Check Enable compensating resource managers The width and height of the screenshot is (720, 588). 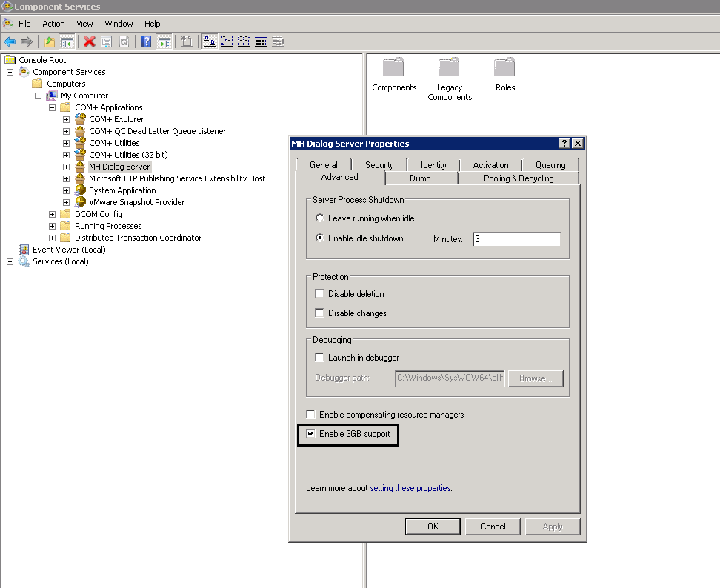pyautogui.click(x=311, y=415)
